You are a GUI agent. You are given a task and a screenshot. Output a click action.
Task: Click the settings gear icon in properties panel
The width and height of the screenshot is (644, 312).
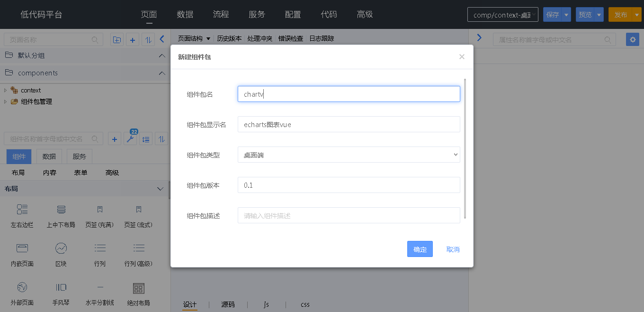[632, 39]
